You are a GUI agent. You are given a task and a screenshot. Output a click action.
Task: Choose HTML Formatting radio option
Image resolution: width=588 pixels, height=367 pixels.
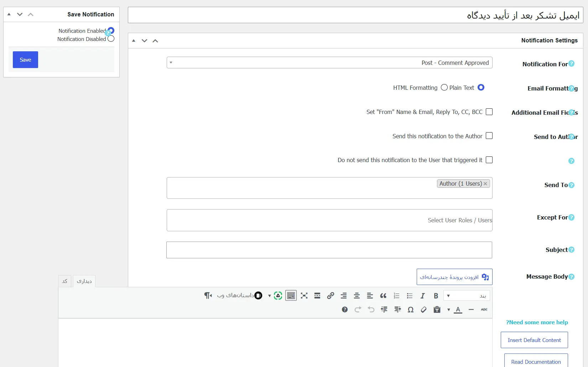(x=444, y=87)
